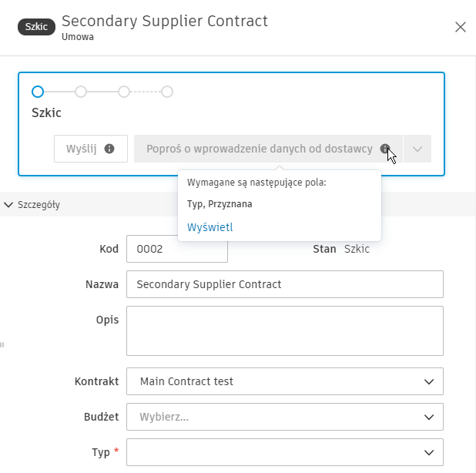Click the panel resize handle on left edge

[x=2, y=345]
